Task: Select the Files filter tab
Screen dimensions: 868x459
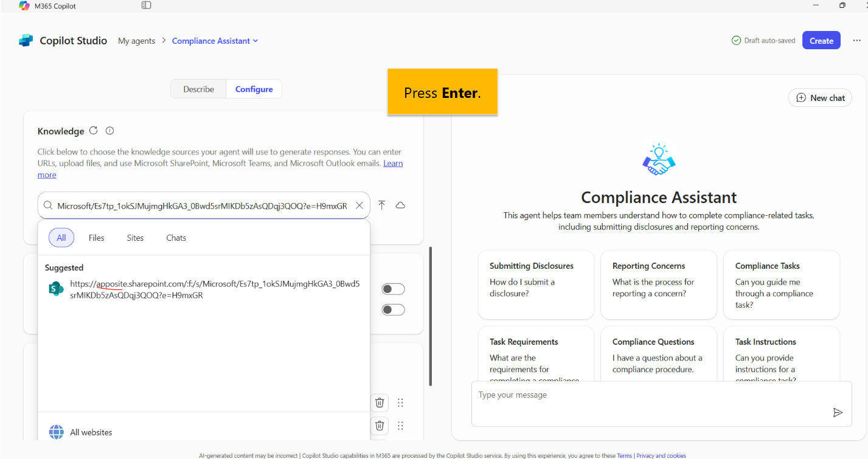Action: pos(96,238)
